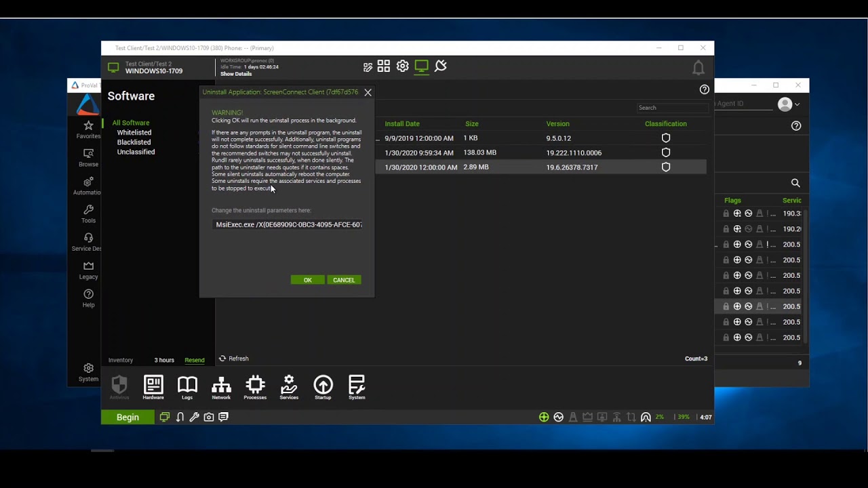Open the notifications bell icon
868x488 pixels.
[698, 68]
